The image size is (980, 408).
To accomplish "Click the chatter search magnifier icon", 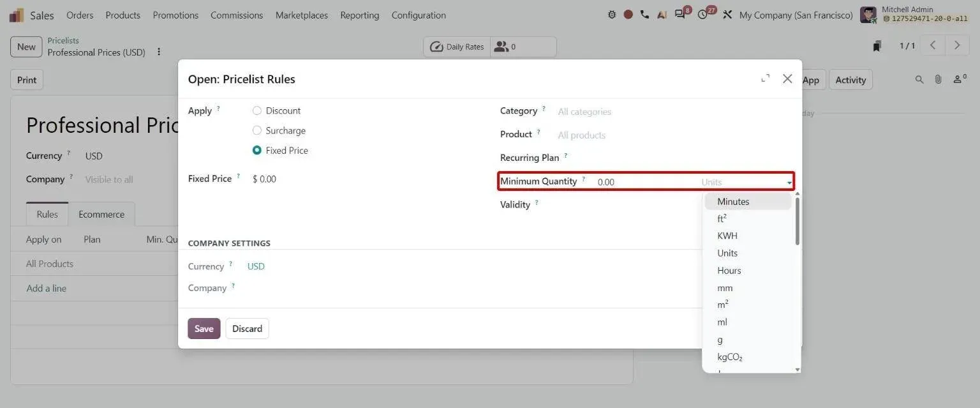I will pos(919,80).
